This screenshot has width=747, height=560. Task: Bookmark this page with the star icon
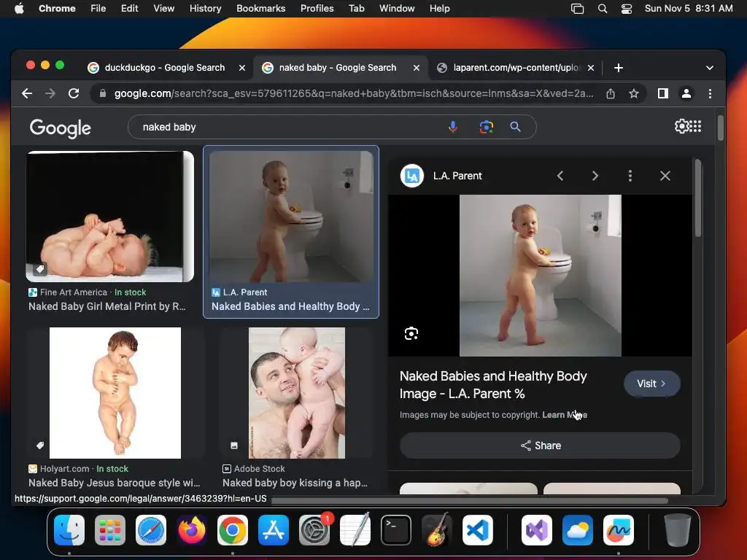click(x=634, y=94)
